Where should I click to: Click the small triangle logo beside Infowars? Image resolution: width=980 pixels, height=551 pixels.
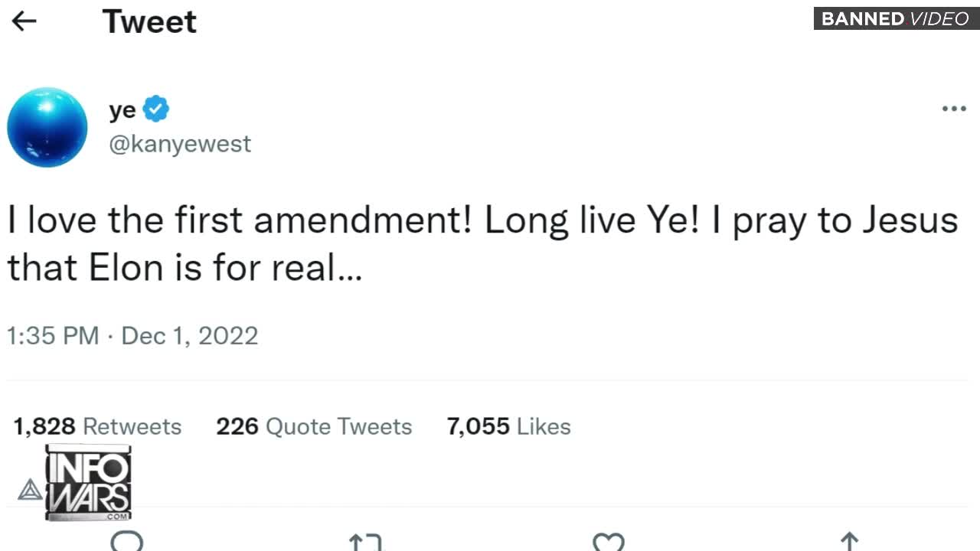(x=30, y=490)
